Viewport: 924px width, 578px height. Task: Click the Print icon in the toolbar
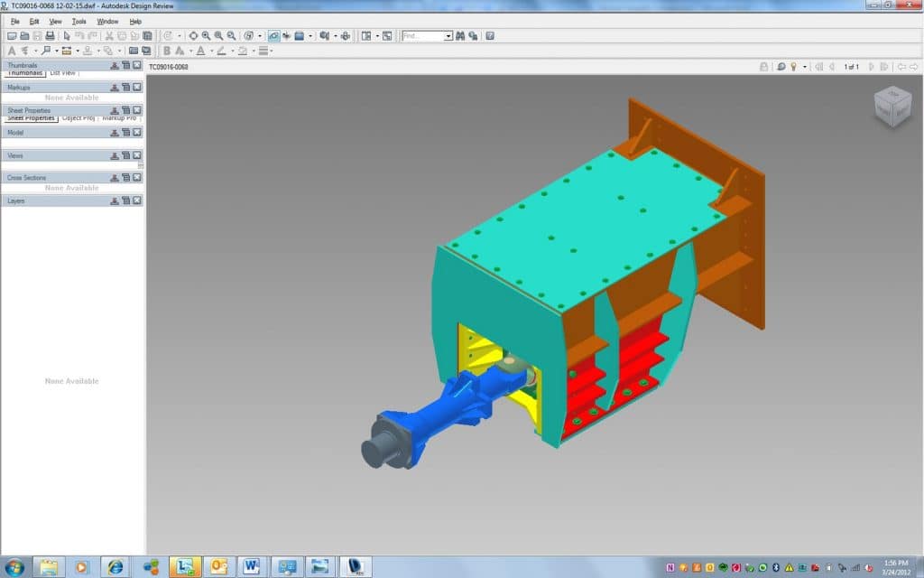[x=50, y=36]
